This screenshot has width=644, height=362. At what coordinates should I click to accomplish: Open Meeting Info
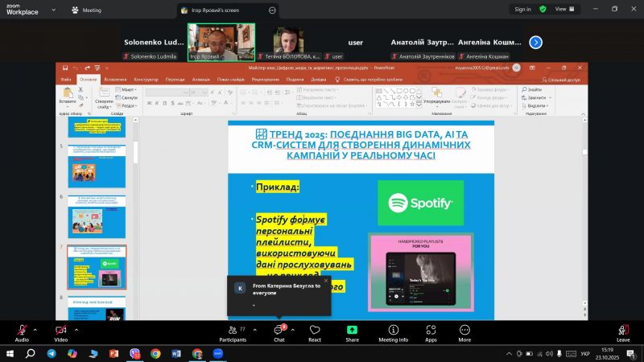[393, 330]
